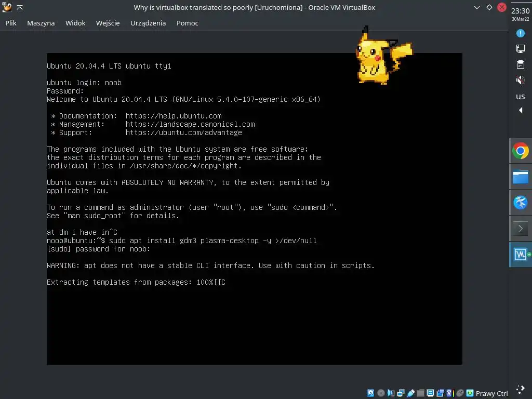The height and width of the screenshot is (399, 532).
Task: Minimize the VirtualBox window
Action: [477, 7]
